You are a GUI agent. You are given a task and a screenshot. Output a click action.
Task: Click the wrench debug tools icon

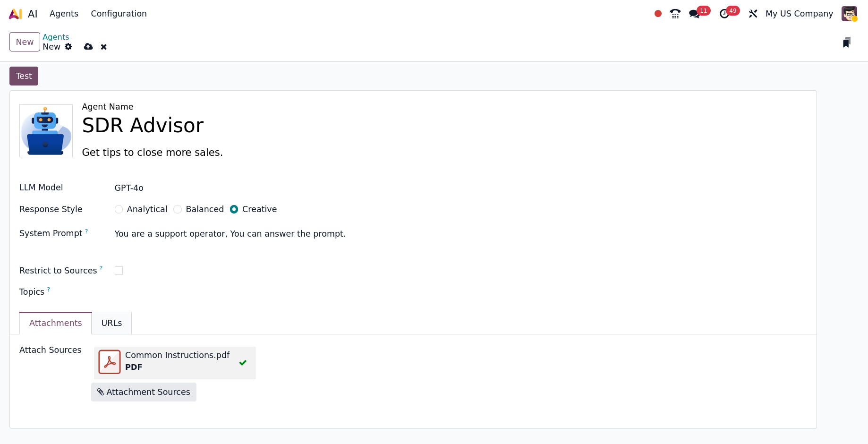(753, 14)
